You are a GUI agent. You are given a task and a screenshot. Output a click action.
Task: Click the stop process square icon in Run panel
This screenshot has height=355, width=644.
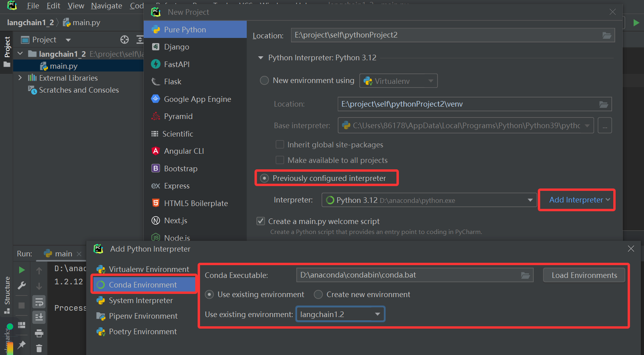[x=22, y=305]
